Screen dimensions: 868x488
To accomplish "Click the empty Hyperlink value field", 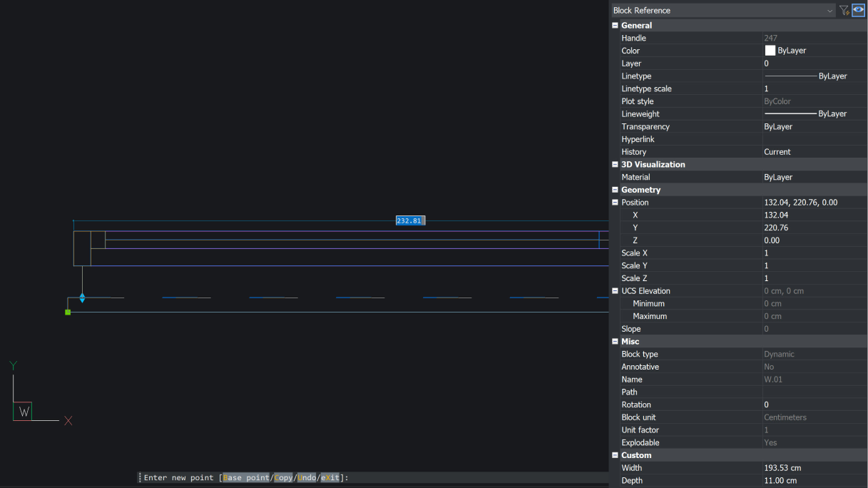I will 815,140.
